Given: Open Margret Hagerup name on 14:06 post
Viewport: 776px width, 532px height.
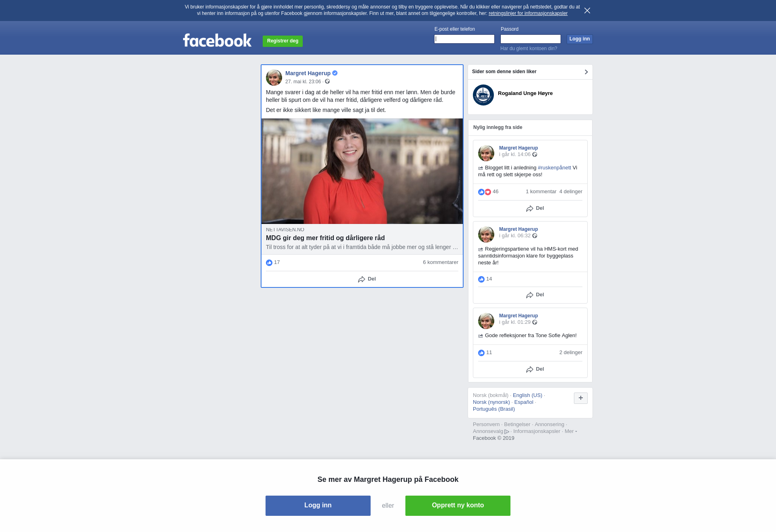Looking at the screenshot, I should tap(519, 148).
